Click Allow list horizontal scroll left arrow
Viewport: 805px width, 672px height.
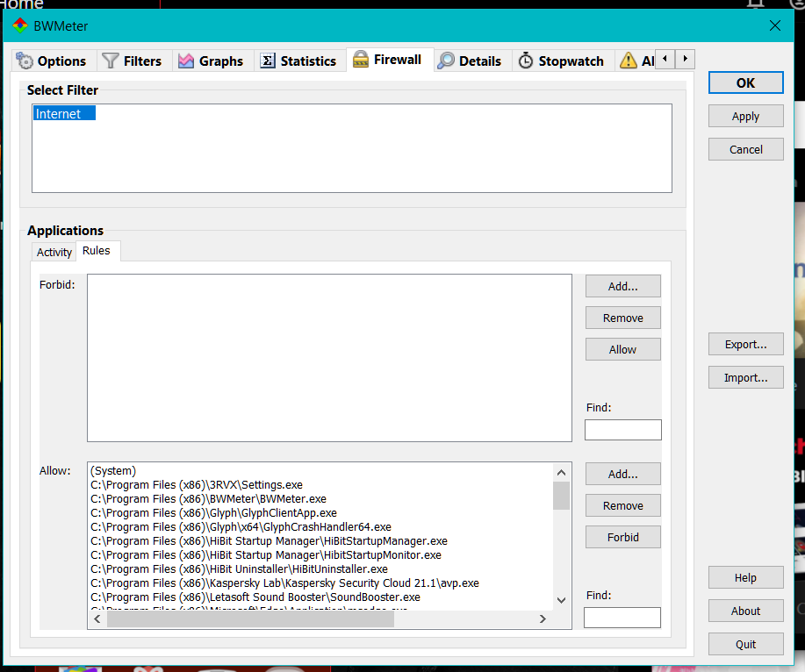coord(97,619)
